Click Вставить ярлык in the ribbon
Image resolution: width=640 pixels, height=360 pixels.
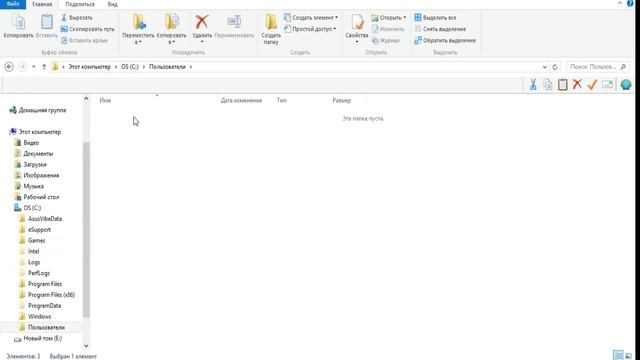pos(84,40)
